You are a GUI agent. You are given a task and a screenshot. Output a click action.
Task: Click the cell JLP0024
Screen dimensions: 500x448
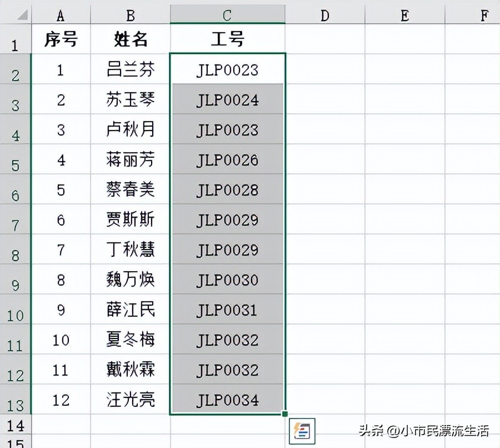coord(227,99)
